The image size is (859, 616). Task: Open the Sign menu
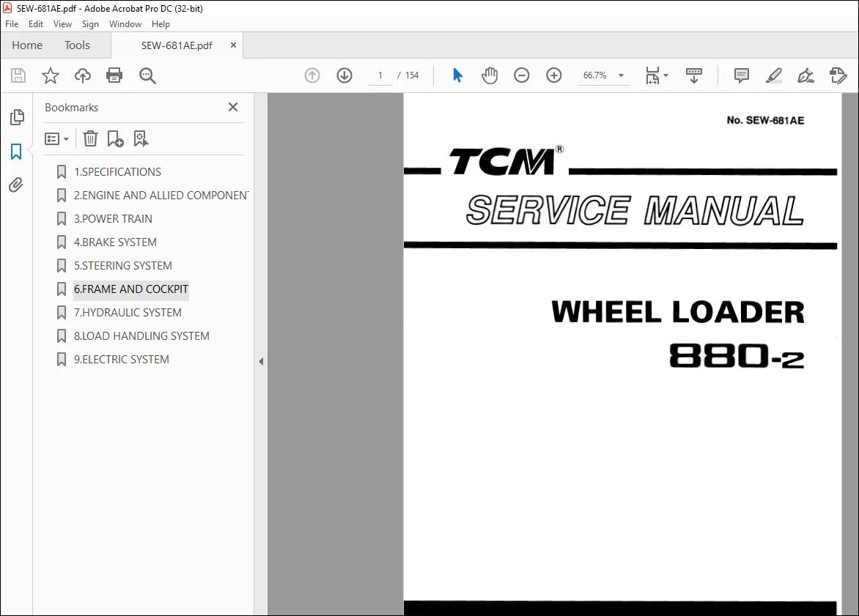[90, 24]
